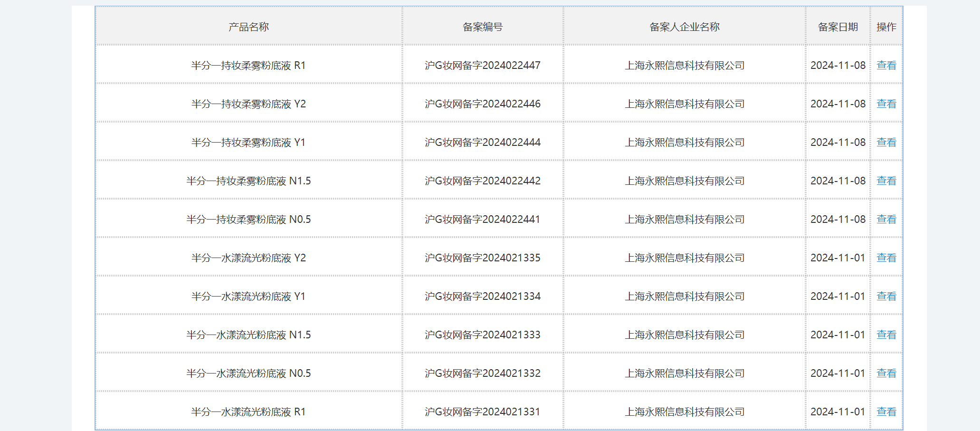Click the 产品名称 column header
The height and width of the screenshot is (431, 980).
click(x=248, y=27)
